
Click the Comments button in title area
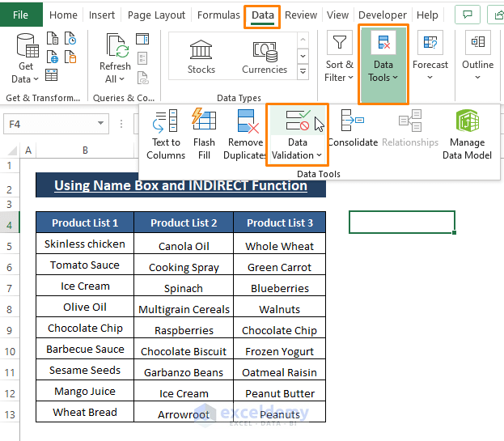[x=467, y=15]
